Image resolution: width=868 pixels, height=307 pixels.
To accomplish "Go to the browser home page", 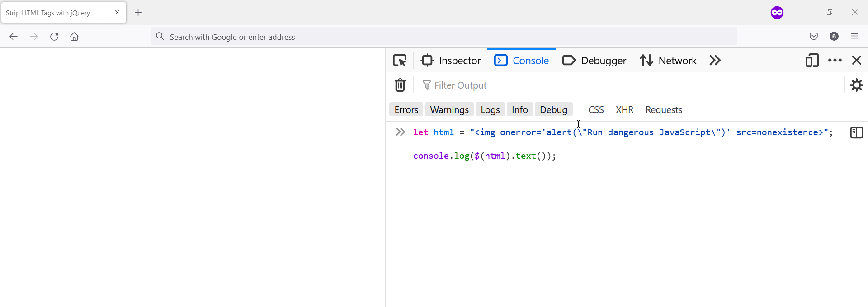I will 75,37.
